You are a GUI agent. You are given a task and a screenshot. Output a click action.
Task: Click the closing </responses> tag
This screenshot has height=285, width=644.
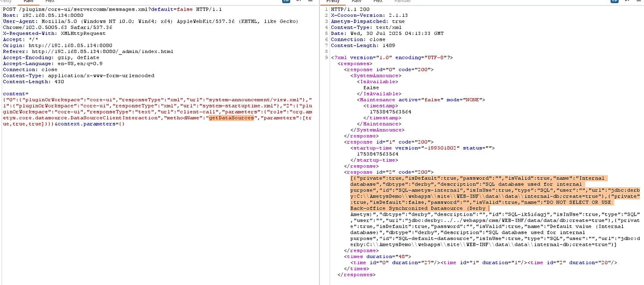coord(356,274)
